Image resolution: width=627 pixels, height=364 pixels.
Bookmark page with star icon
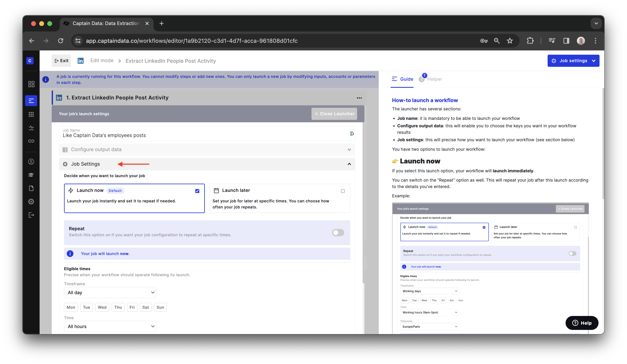point(510,41)
